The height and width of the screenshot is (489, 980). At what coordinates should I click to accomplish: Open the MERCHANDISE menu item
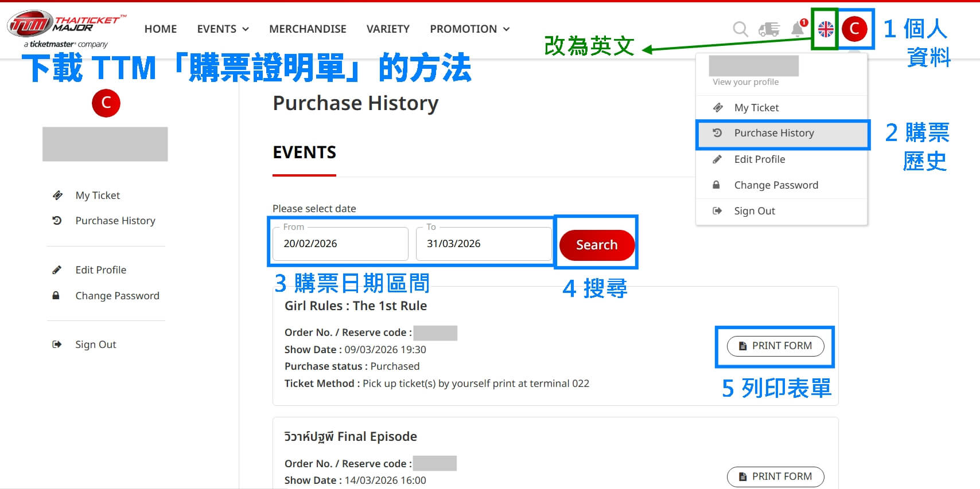point(308,29)
